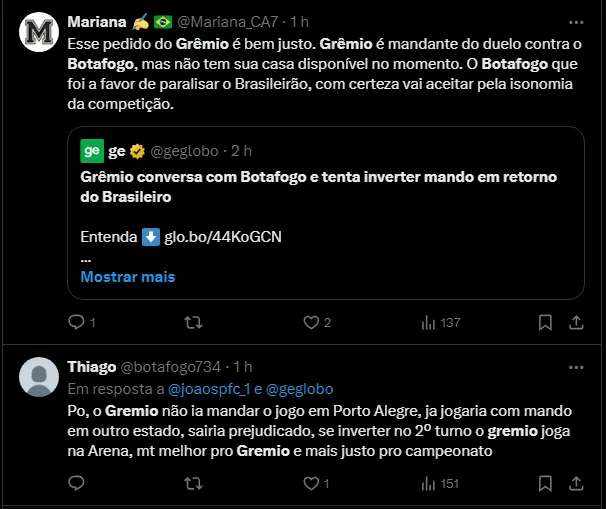The width and height of the screenshot is (606, 509).
Task: Expand quoted tweet with Mostrar mais
Action: coord(127,276)
